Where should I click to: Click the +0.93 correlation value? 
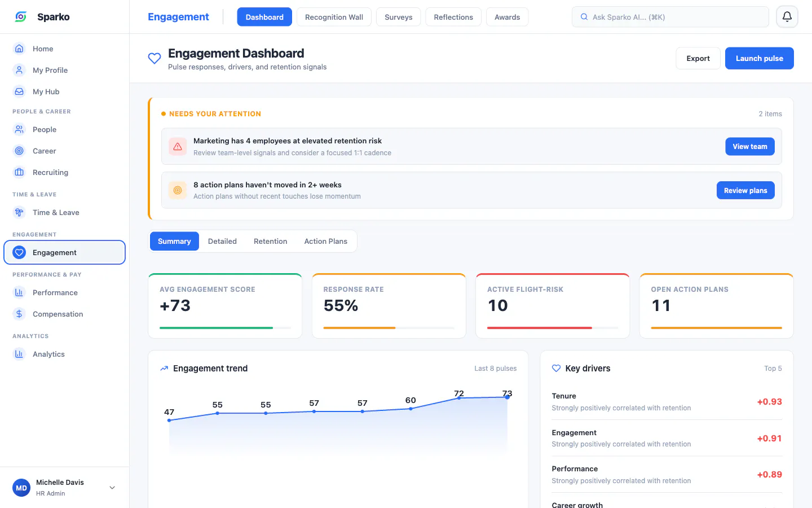770,402
